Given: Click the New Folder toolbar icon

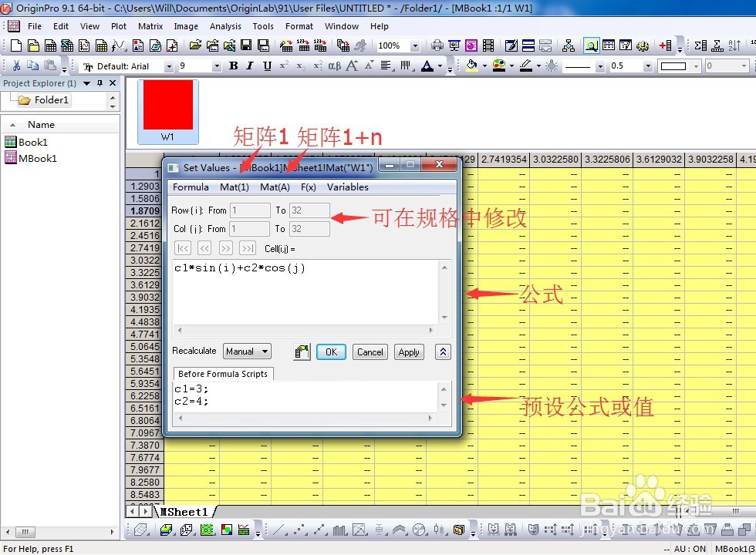Looking at the screenshot, I should click(33, 45).
